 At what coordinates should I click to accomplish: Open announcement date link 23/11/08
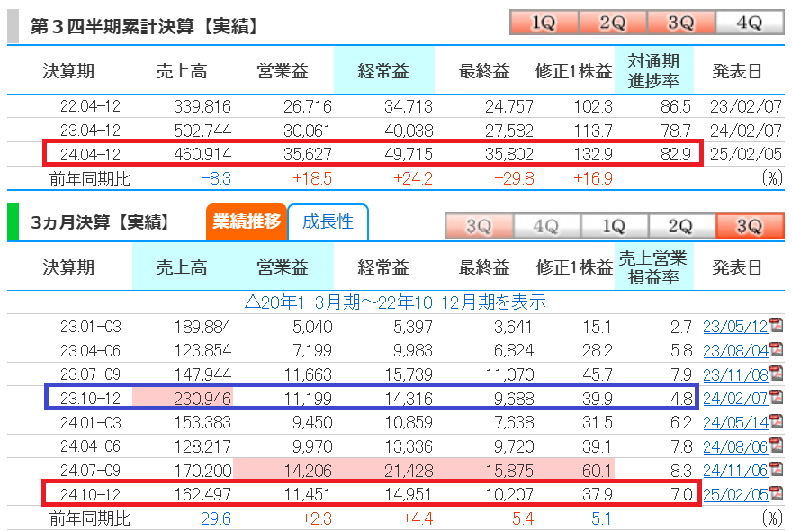pyautogui.click(x=735, y=374)
